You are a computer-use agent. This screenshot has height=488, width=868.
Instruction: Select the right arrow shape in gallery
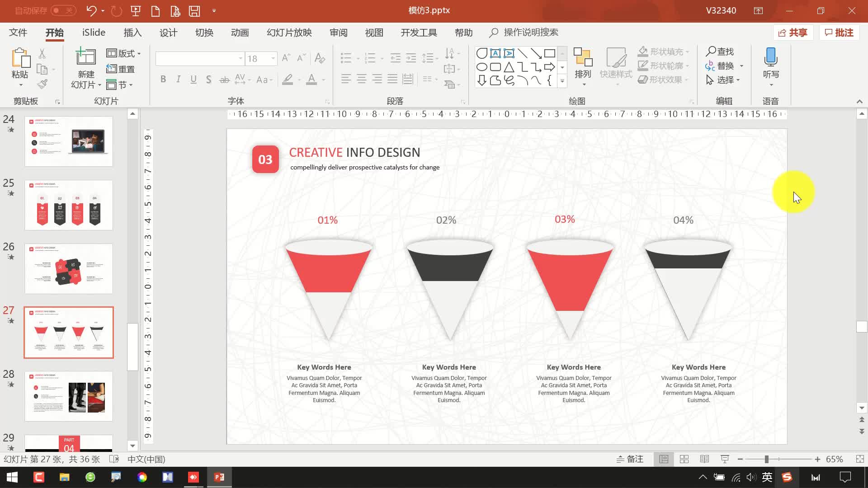click(x=550, y=67)
